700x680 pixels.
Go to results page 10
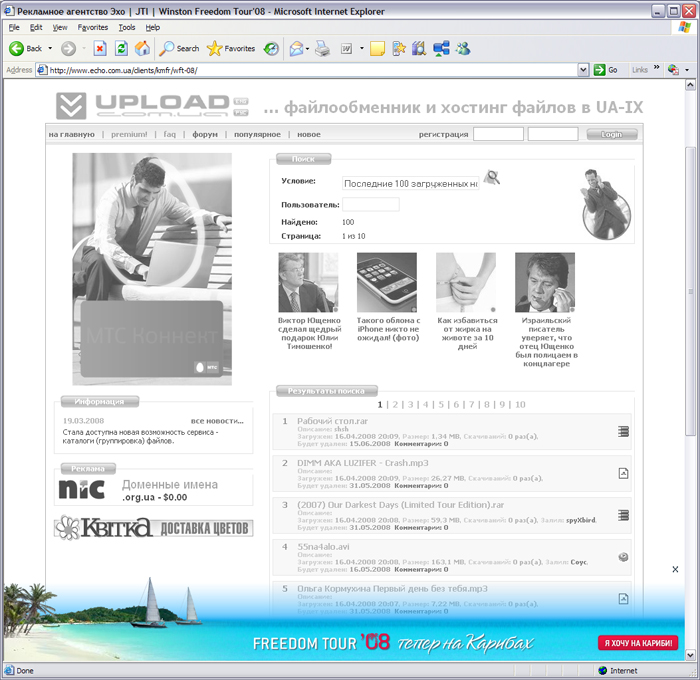(520, 405)
